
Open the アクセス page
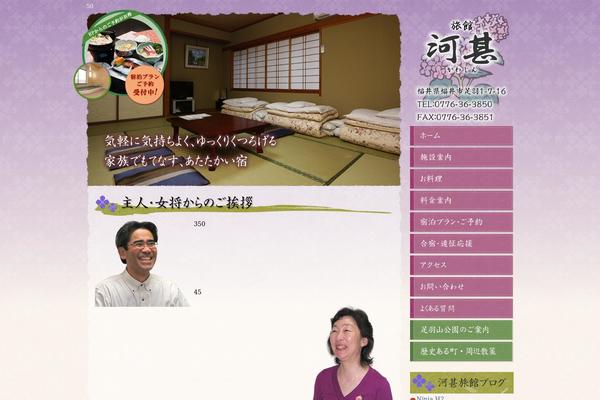point(461,265)
